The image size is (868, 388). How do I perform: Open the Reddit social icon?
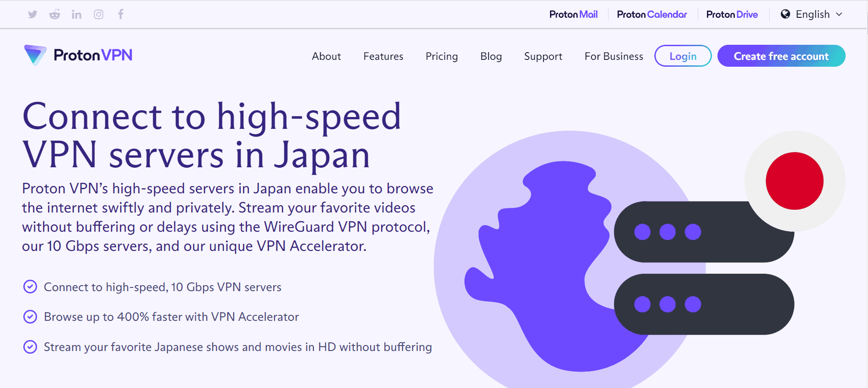tap(54, 14)
